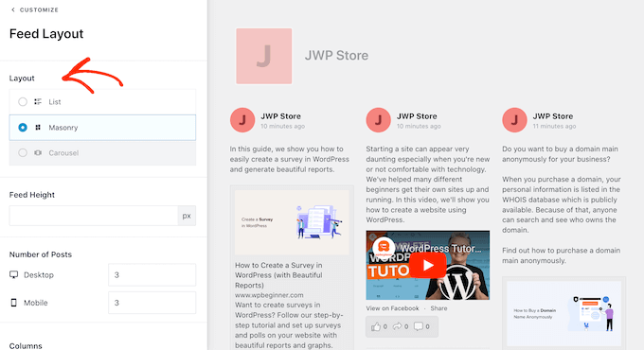Open the px unit selector
The height and width of the screenshot is (350, 644).
(187, 216)
